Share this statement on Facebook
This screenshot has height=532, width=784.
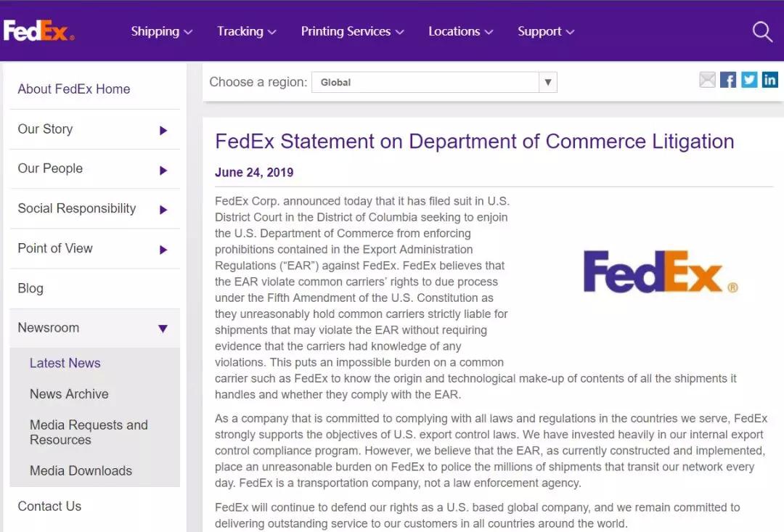[x=728, y=80]
